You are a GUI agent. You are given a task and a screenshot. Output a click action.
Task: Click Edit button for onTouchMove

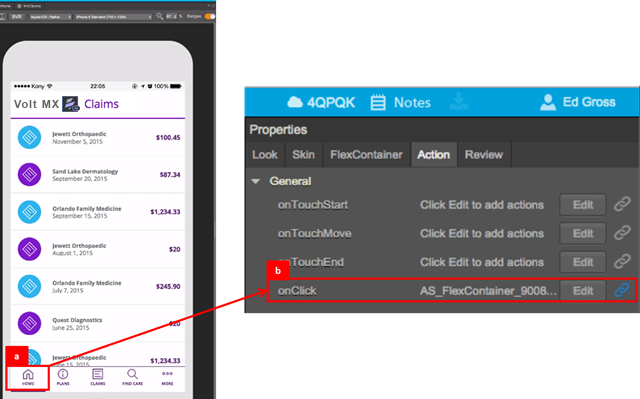tap(582, 233)
